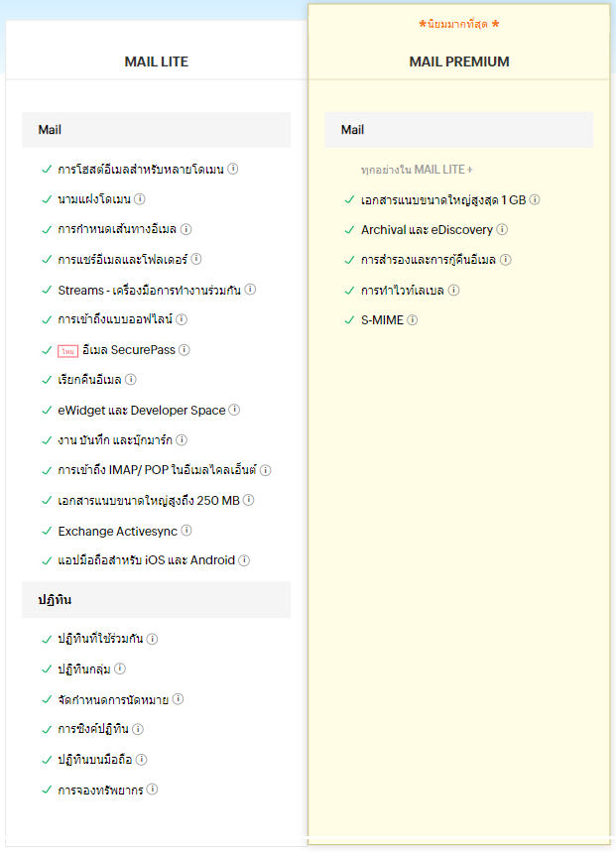Show info for การสำรองและการกู้คืนอีเมล
This screenshot has width=616, height=853.
pyautogui.click(x=506, y=260)
